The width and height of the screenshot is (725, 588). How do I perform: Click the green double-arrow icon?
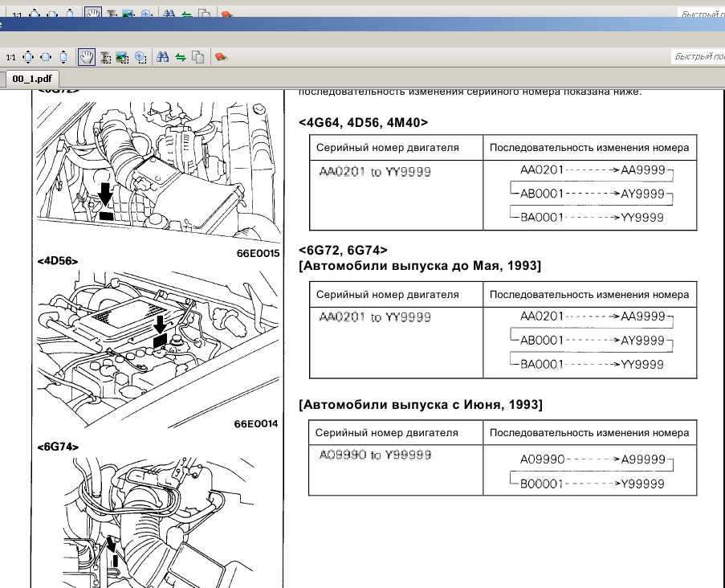point(181,57)
